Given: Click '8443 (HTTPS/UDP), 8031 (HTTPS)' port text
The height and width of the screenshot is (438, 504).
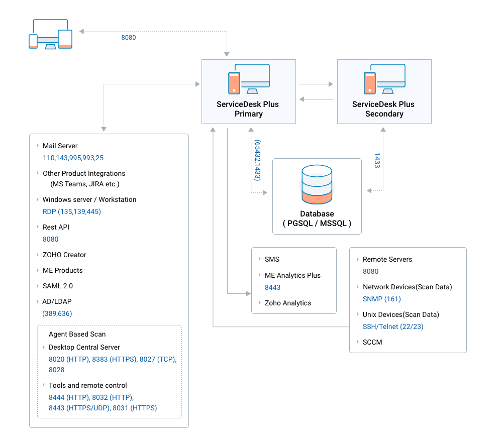Looking at the screenshot, I should pyautogui.click(x=103, y=408).
